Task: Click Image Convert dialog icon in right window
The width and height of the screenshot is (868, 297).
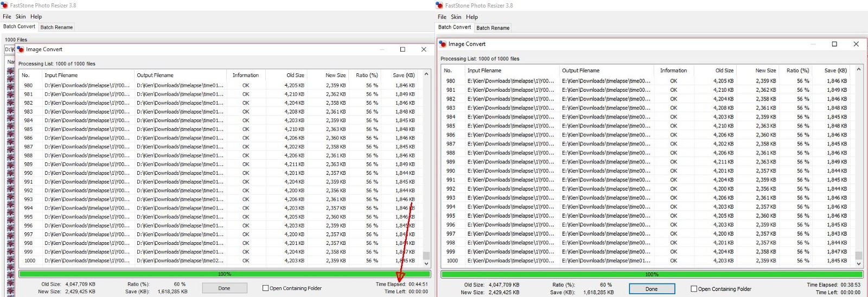Action: tap(443, 44)
